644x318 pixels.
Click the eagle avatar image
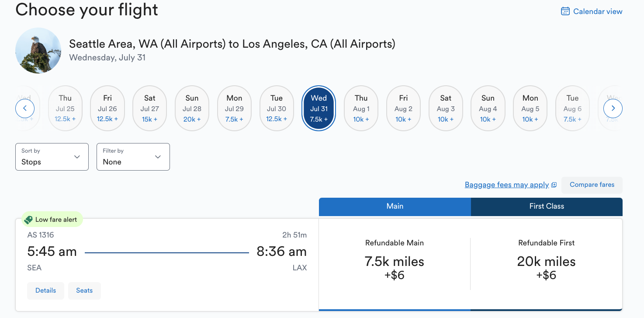coord(38,50)
